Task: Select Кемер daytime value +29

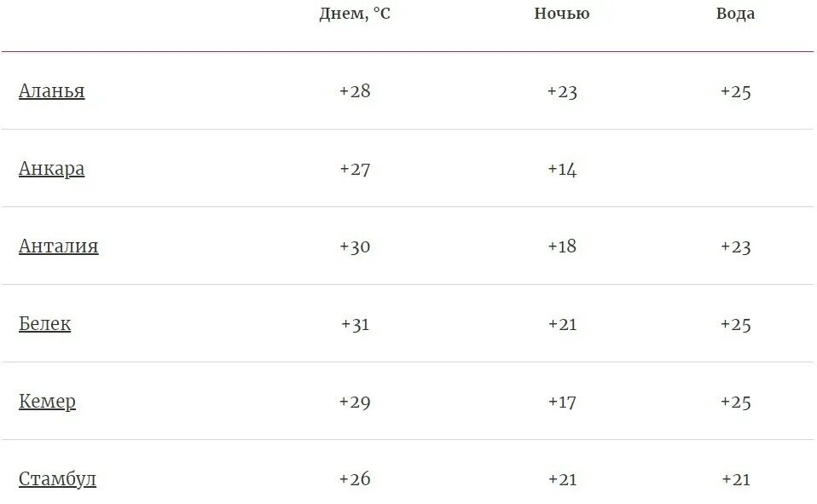Action: pyautogui.click(x=355, y=402)
